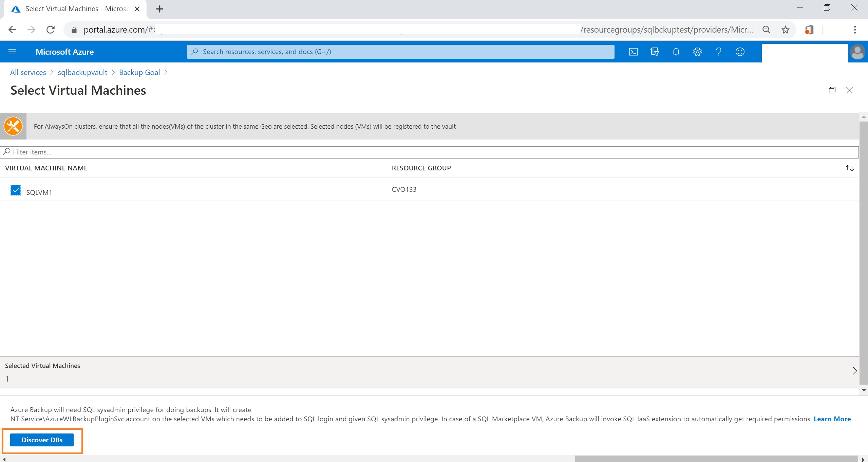The width and height of the screenshot is (868, 462).
Task: Click the Feedback smiley icon
Action: 740,52
